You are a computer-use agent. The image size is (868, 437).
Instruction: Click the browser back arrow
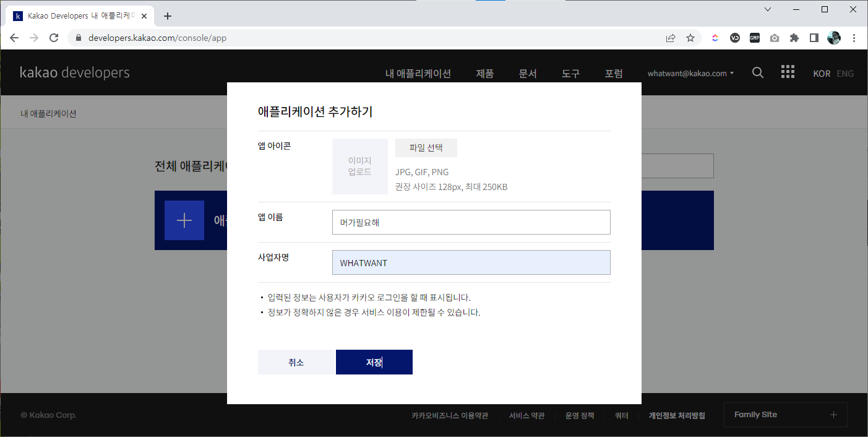(14, 38)
